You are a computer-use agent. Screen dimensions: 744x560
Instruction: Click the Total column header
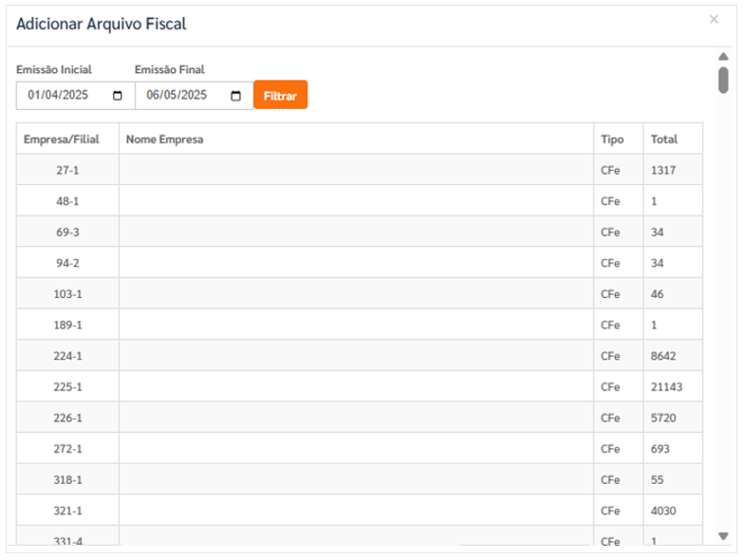tap(673, 139)
